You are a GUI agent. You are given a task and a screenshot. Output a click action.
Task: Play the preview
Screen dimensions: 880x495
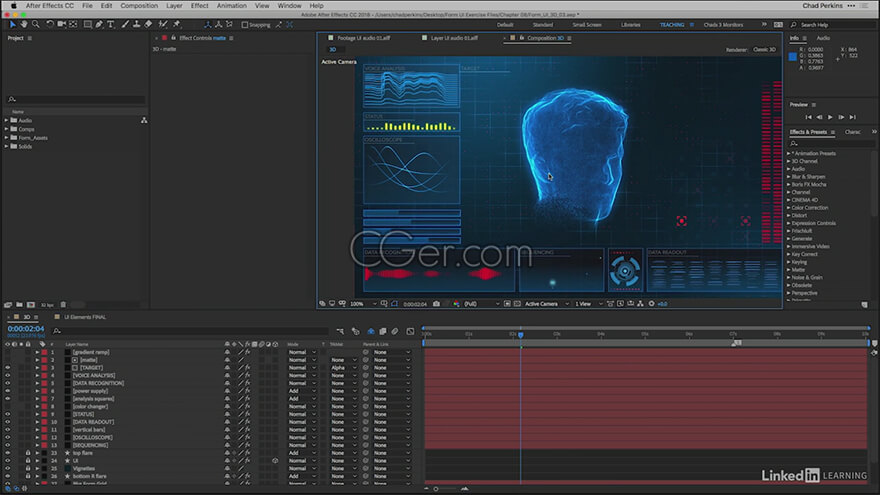coord(830,117)
